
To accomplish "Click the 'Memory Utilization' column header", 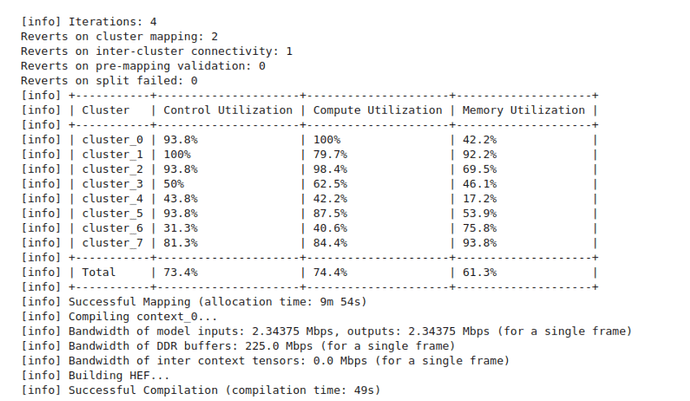I will point(524,110).
